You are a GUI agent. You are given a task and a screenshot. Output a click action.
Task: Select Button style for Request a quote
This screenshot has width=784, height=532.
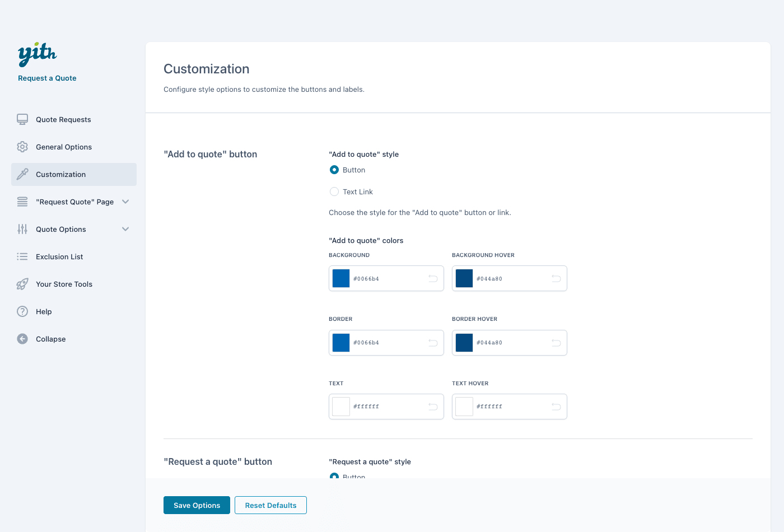(x=334, y=476)
